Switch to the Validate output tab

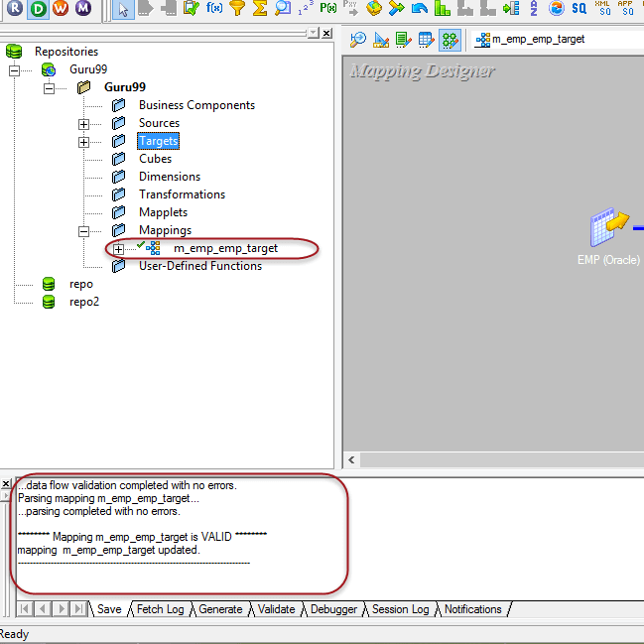tap(277, 609)
